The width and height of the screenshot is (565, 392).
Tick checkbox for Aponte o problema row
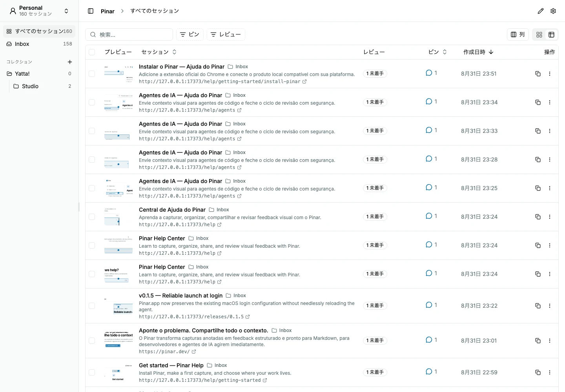[x=92, y=341]
